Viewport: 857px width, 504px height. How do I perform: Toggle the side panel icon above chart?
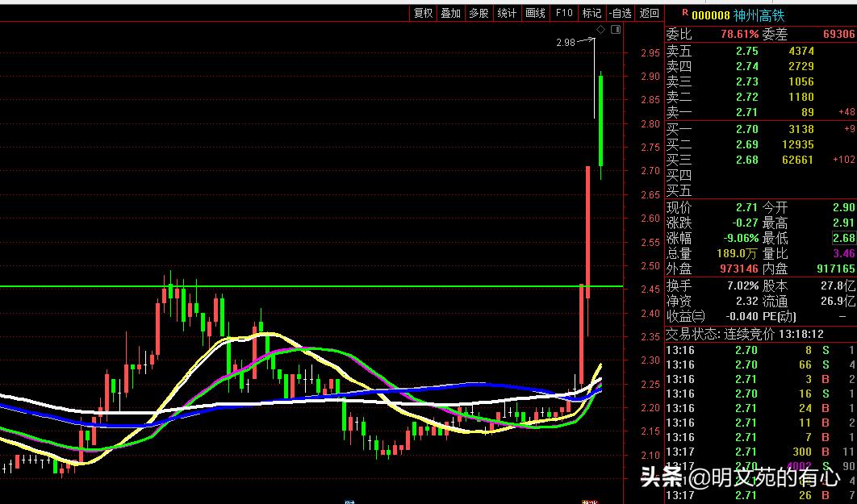tap(616, 30)
